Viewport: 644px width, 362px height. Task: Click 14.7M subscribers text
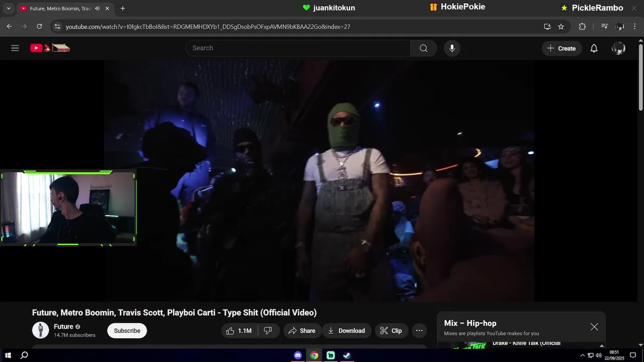tap(74, 335)
